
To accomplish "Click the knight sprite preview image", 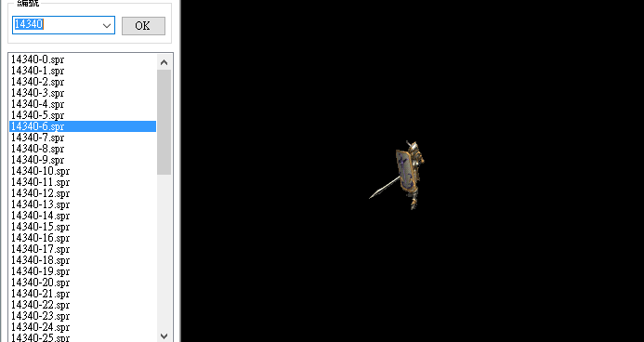I will (397, 176).
